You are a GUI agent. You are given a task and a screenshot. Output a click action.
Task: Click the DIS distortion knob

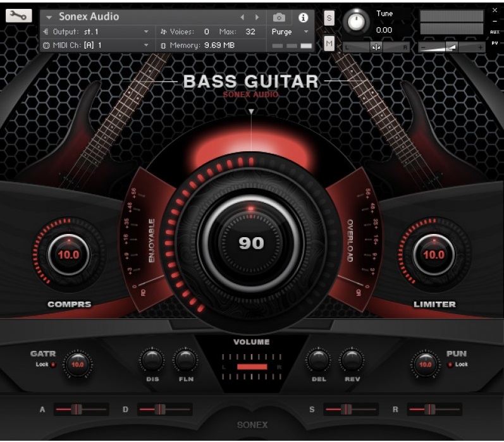(x=152, y=360)
